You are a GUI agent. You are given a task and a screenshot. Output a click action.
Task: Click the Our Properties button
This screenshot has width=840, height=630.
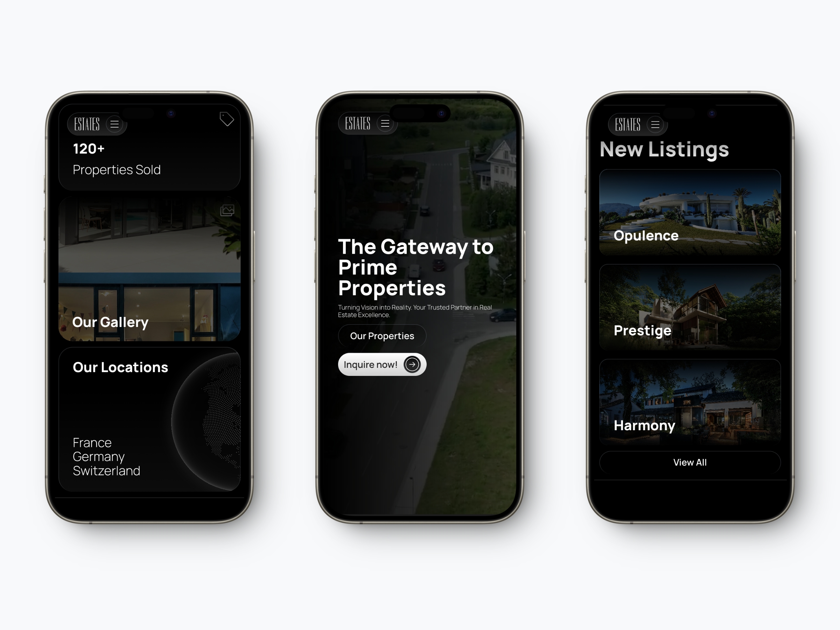(381, 336)
